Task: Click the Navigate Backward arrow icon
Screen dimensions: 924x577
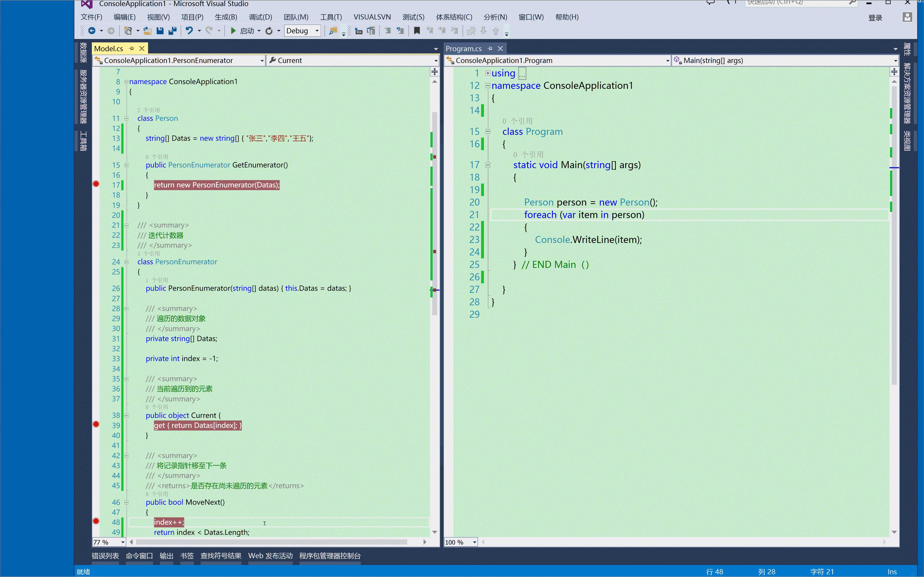Action: click(x=92, y=31)
